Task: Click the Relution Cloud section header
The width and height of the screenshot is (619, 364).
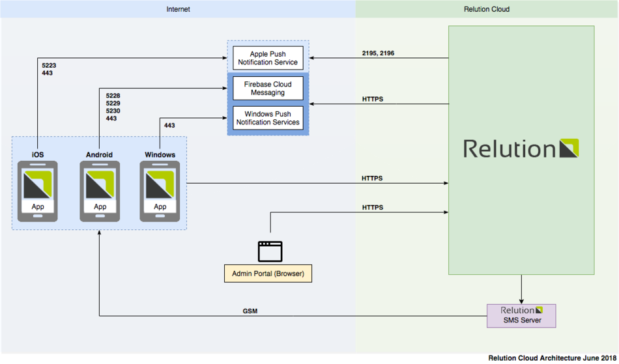Action: 487,9
